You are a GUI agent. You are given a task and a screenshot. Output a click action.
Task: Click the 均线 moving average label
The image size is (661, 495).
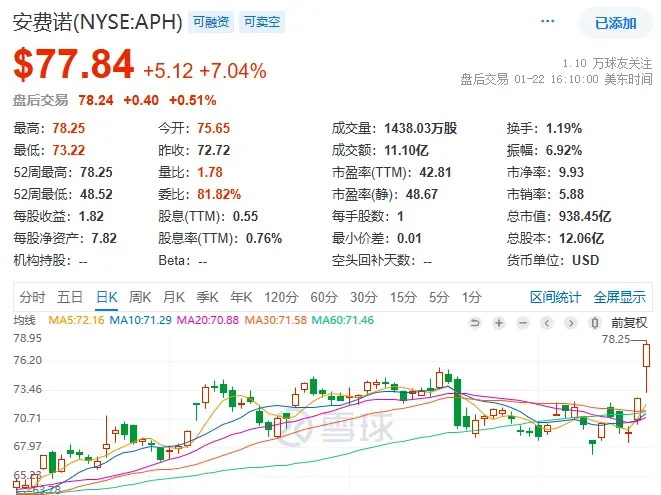(24, 320)
